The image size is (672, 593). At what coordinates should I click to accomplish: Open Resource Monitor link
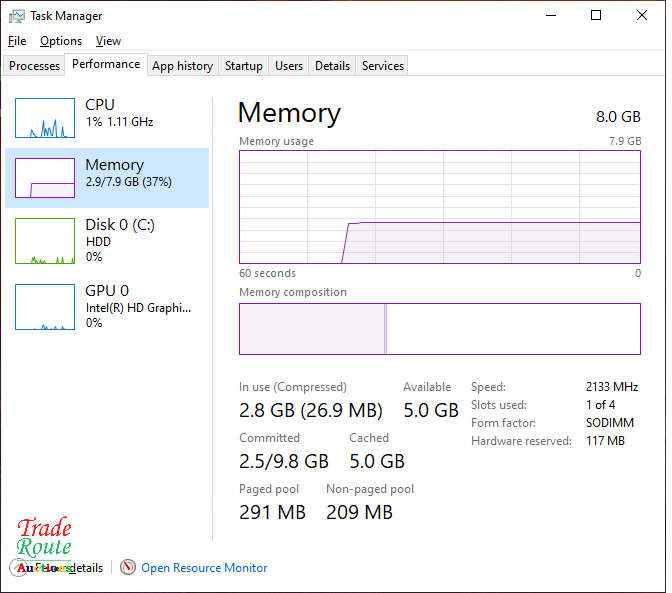[x=204, y=568]
